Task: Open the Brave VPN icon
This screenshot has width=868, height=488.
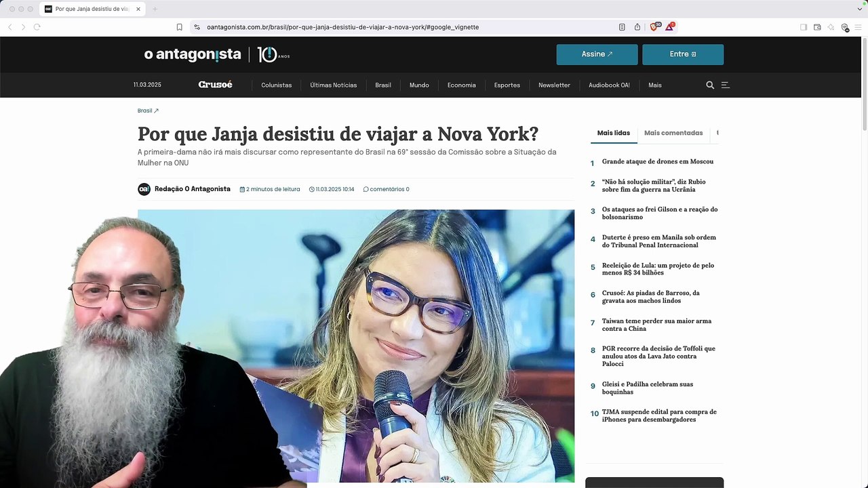Action: tap(845, 27)
